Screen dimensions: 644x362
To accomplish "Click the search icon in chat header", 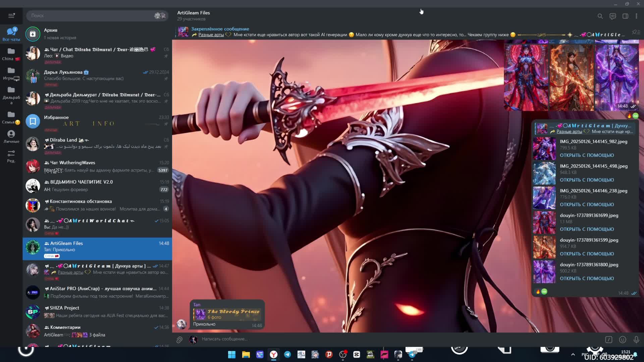I will click(x=600, y=16).
